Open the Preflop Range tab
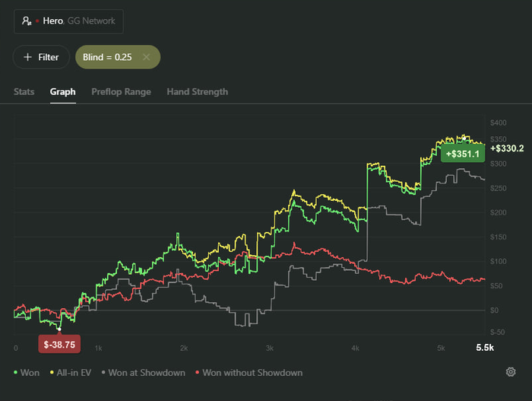 (x=121, y=92)
